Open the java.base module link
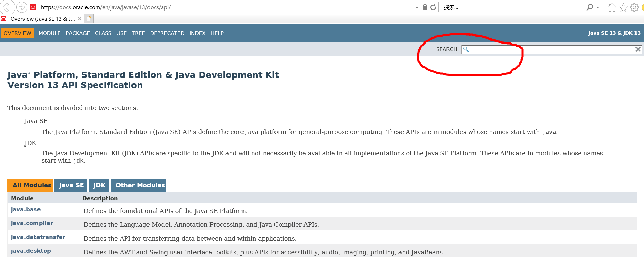Image resolution: width=644 pixels, height=257 pixels. 26,210
